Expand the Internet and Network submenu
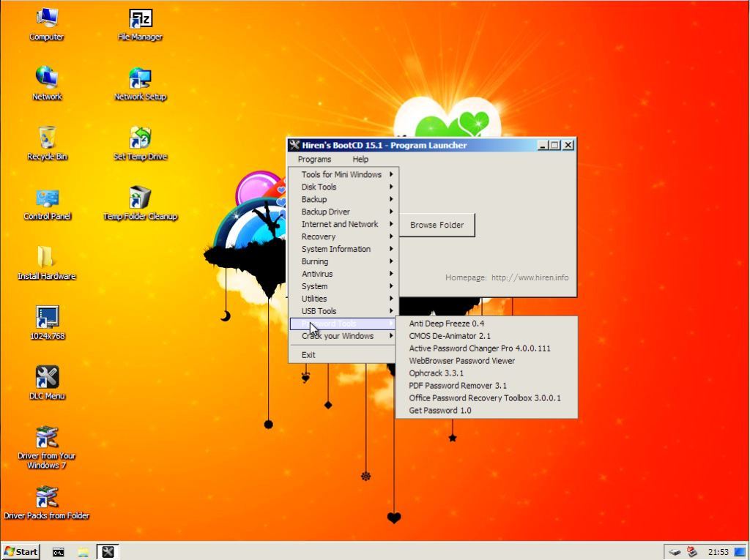This screenshot has height=560, width=750. click(344, 224)
